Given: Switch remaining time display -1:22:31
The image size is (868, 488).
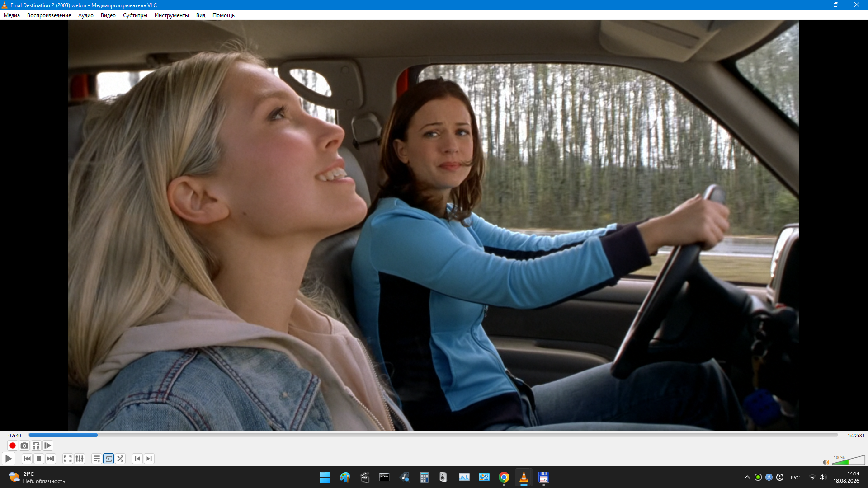Looking at the screenshot, I should (855, 436).
